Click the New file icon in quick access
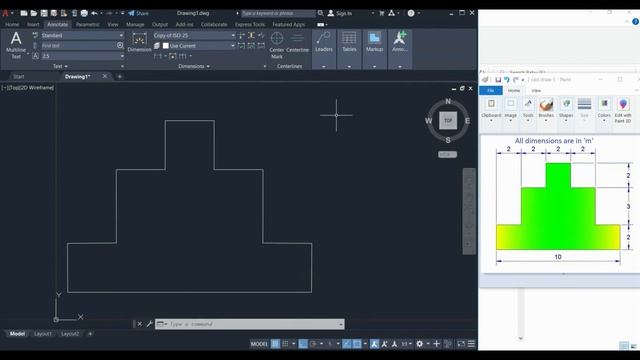This screenshot has width=640, height=360. (x=24, y=13)
